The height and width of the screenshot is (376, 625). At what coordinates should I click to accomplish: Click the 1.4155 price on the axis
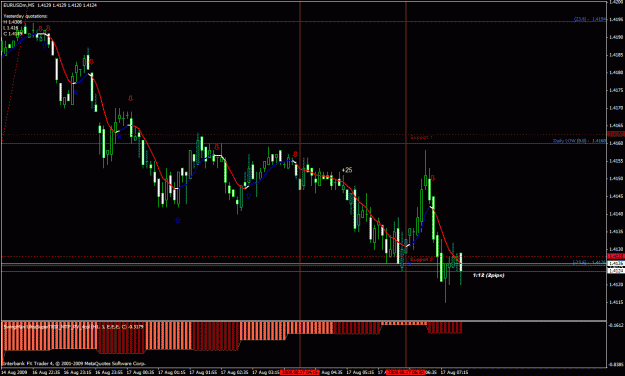(x=616, y=161)
